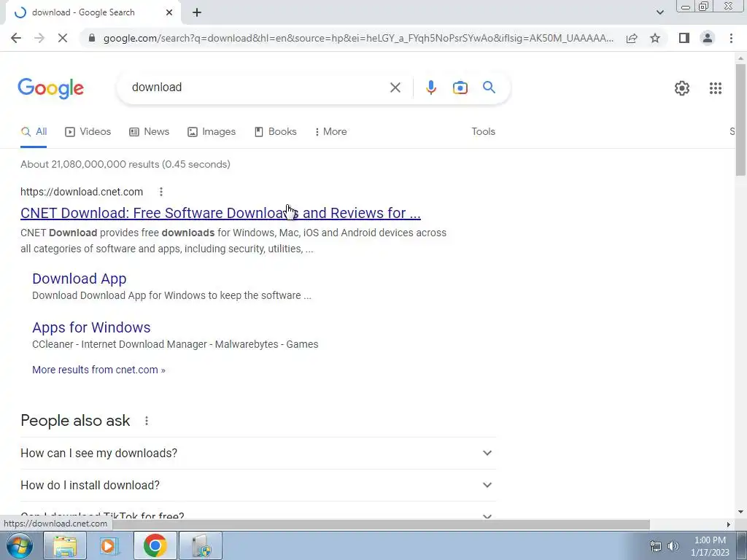The image size is (747, 560).
Task: Submit search with the magnifier icon
Action: tap(489, 87)
